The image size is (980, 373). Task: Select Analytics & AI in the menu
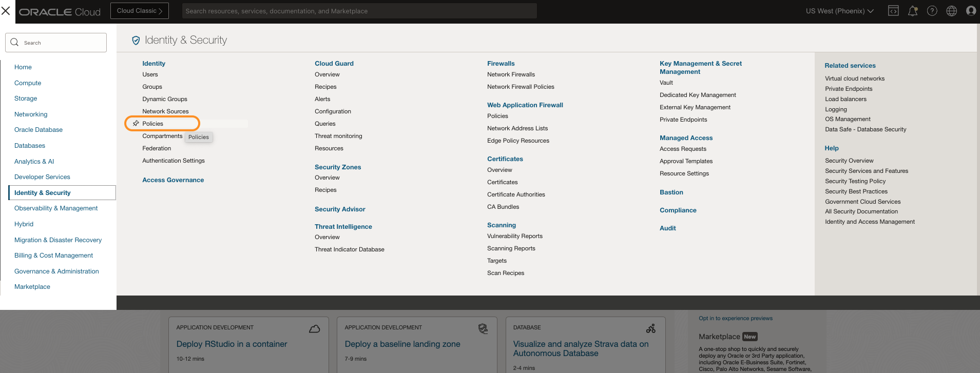click(34, 162)
